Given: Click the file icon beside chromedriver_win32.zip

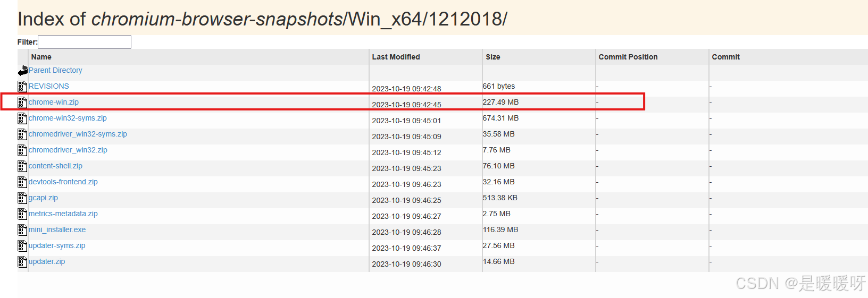Looking at the screenshot, I should pyautogui.click(x=22, y=150).
